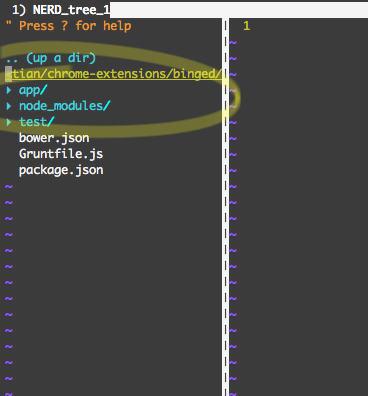This screenshot has width=368, height=396.
Task: Go up a dir via '..' entry
Action: pos(51,58)
